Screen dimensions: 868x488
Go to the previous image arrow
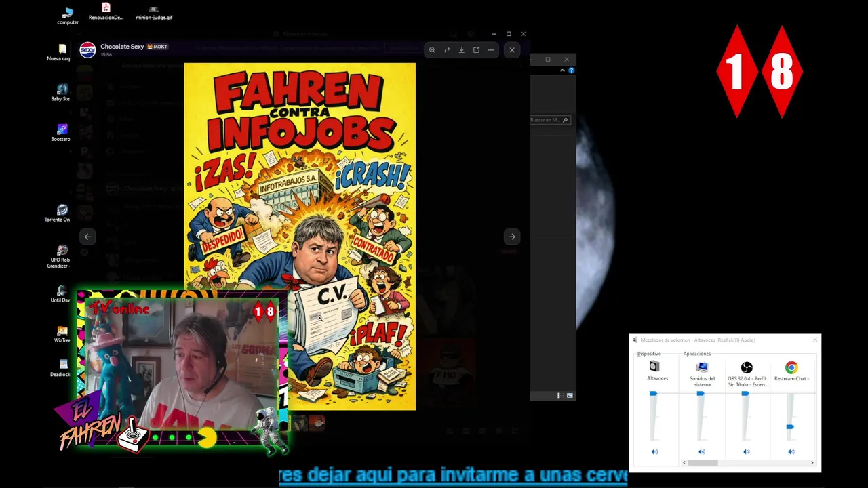[87, 237]
